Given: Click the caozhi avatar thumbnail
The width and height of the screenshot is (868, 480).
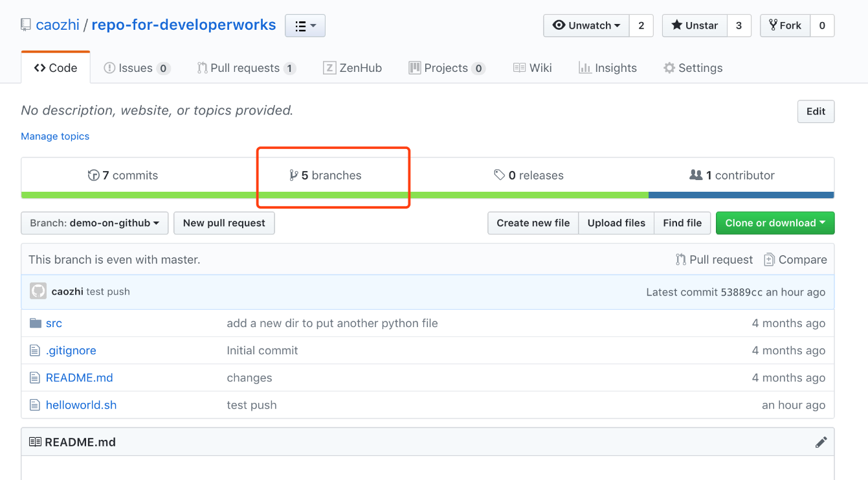Looking at the screenshot, I should click(x=38, y=291).
